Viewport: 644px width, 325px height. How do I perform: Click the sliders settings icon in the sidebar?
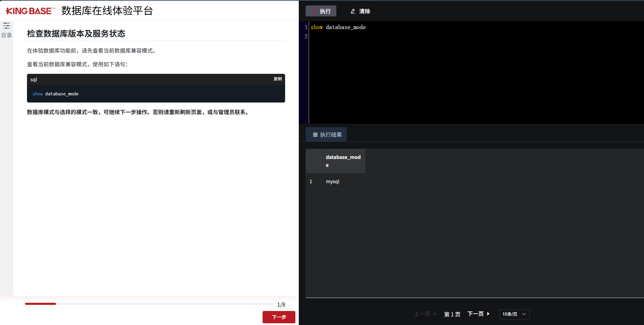[x=6, y=26]
